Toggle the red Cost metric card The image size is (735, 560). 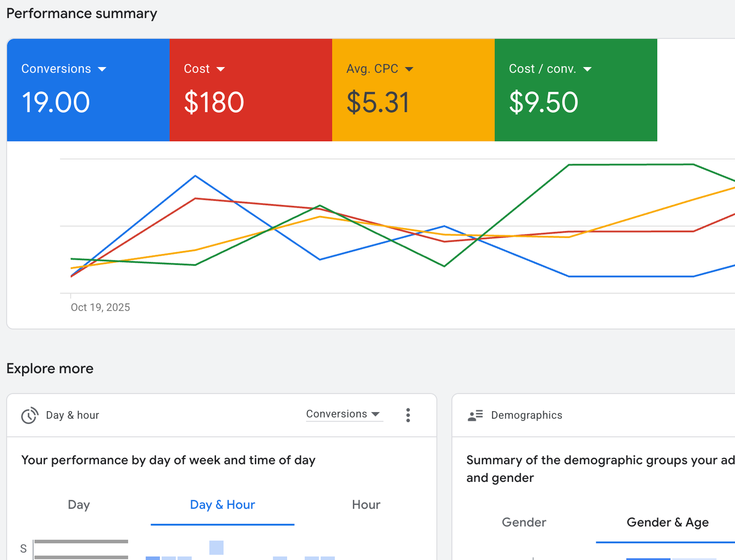(251, 90)
